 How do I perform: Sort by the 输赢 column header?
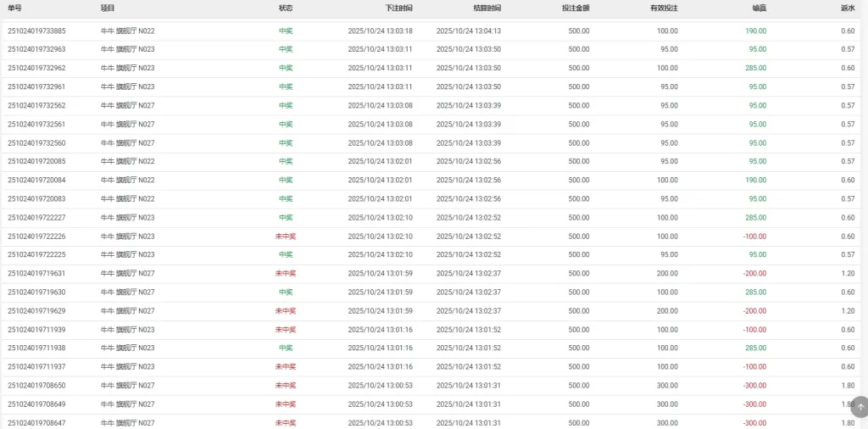[759, 8]
